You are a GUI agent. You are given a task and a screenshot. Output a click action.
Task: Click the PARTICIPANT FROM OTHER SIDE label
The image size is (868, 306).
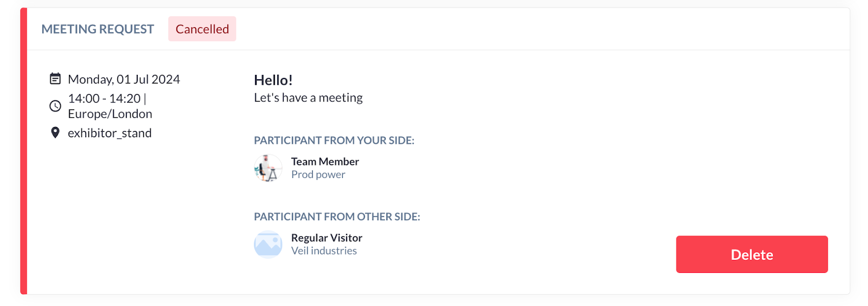coord(337,216)
